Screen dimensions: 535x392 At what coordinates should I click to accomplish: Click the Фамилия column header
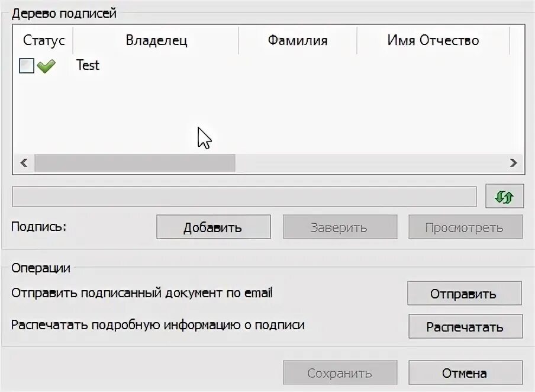[298, 40]
